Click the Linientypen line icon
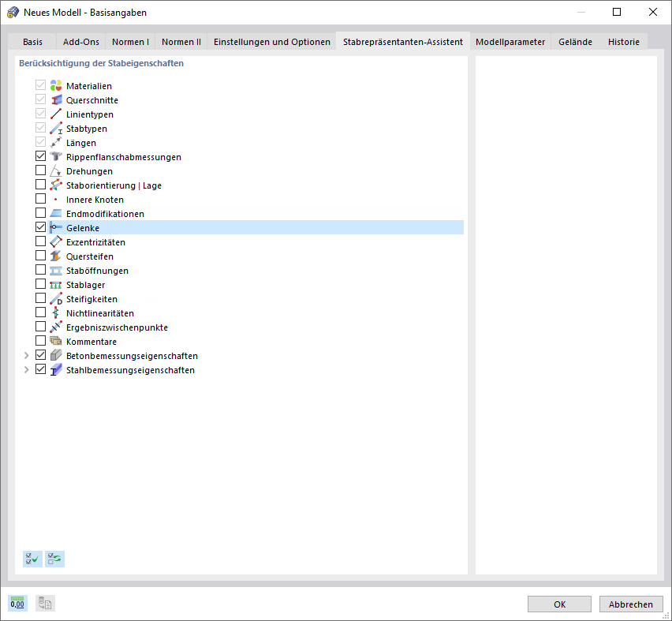The width and height of the screenshot is (672, 621). (x=56, y=114)
